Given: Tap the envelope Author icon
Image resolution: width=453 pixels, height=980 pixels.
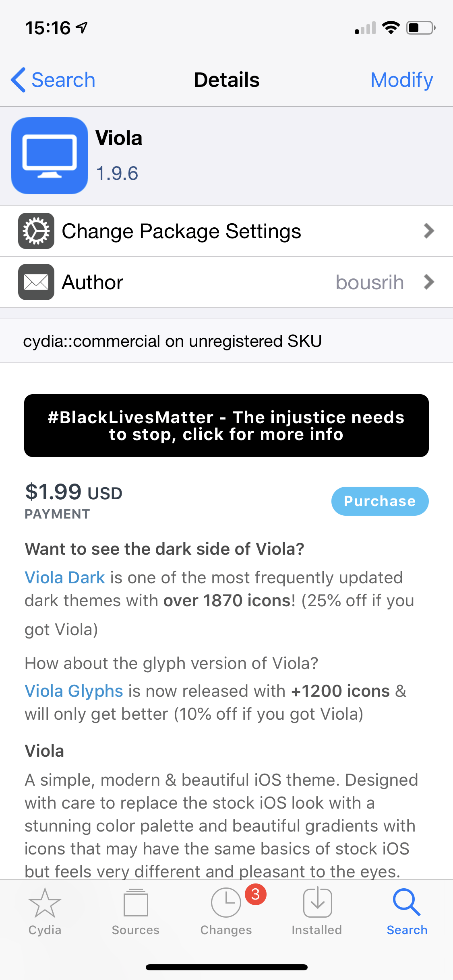Looking at the screenshot, I should point(36,282).
